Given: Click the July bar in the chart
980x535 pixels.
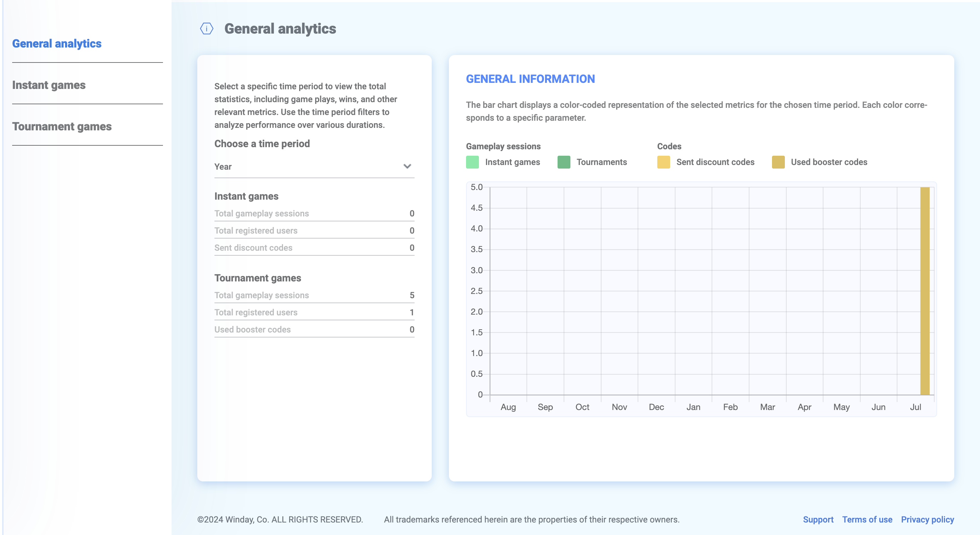Looking at the screenshot, I should pyautogui.click(x=925, y=291).
